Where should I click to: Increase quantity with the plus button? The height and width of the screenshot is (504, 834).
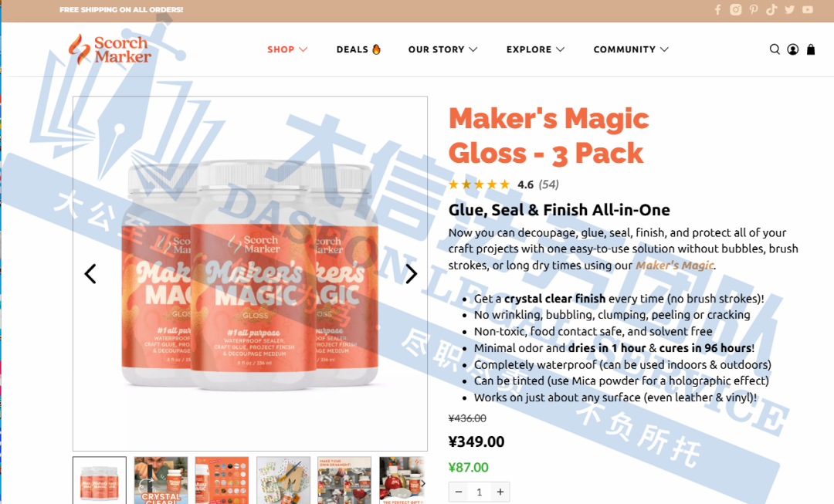(500, 492)
